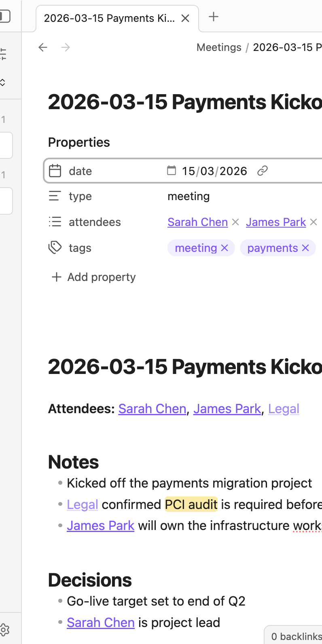Click the Decisions heading

coord(90,580)
